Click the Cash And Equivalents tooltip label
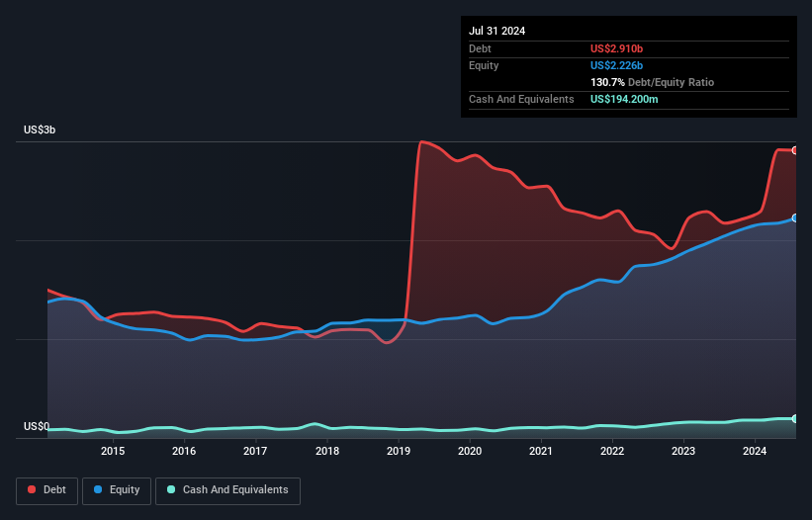812x520 pixels. coord(521,99)
